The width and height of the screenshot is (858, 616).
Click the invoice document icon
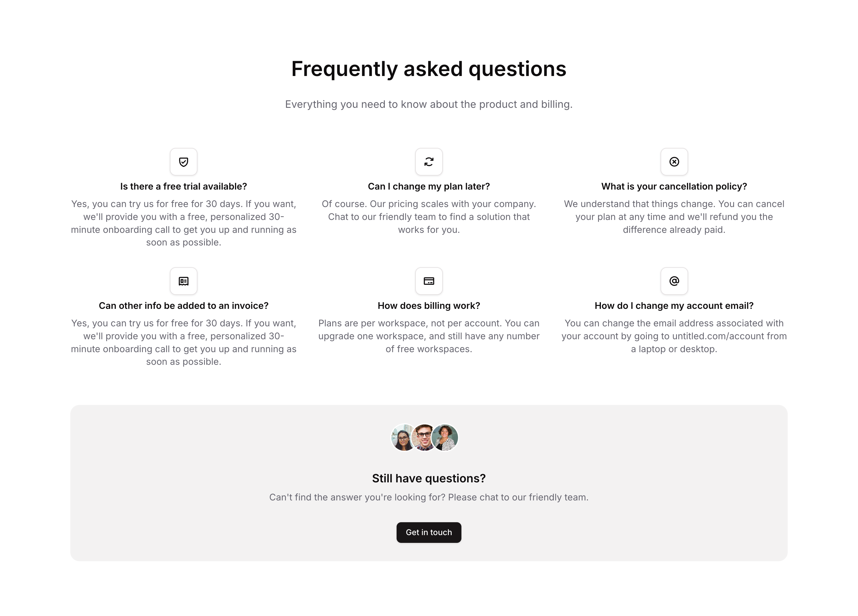coord(183,281)
